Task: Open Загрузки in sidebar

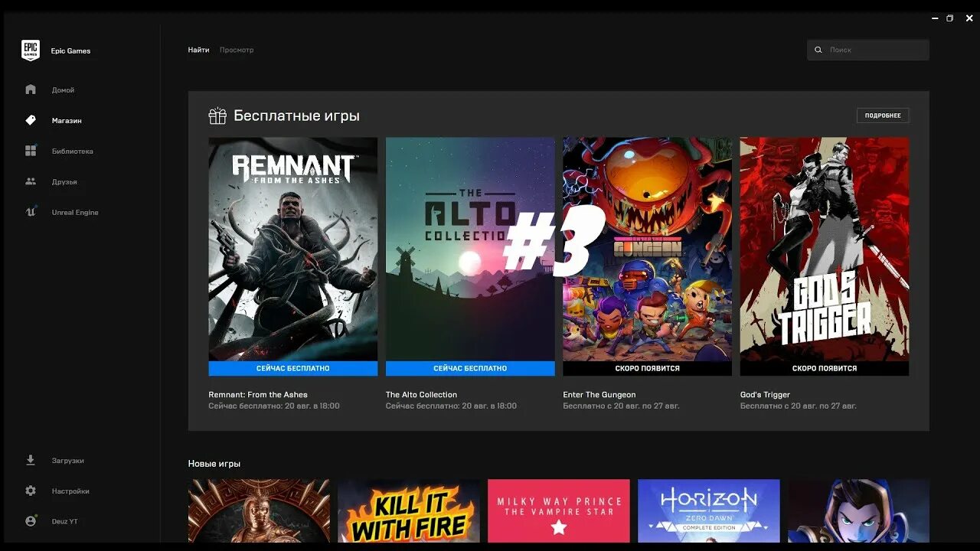Action: point(68,461)
